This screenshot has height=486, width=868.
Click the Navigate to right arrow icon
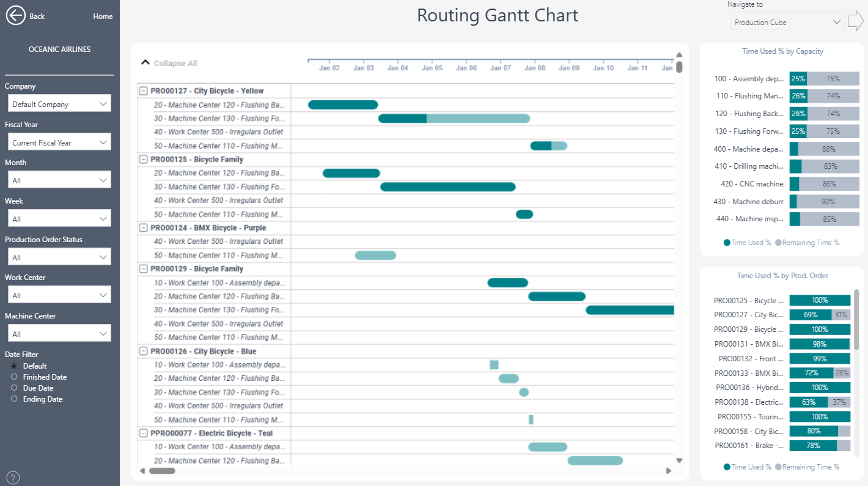(855, 21)
